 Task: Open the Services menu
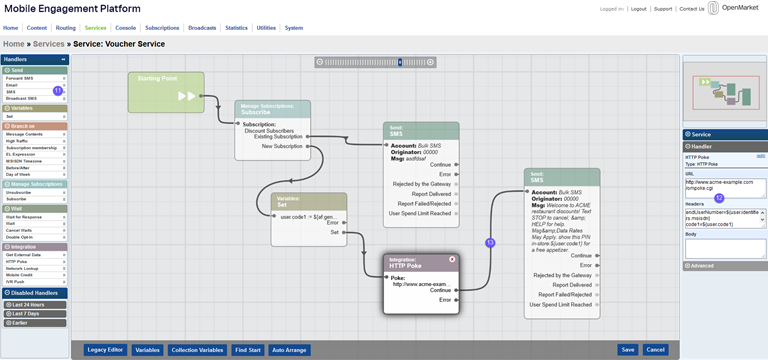pos(95,28)
